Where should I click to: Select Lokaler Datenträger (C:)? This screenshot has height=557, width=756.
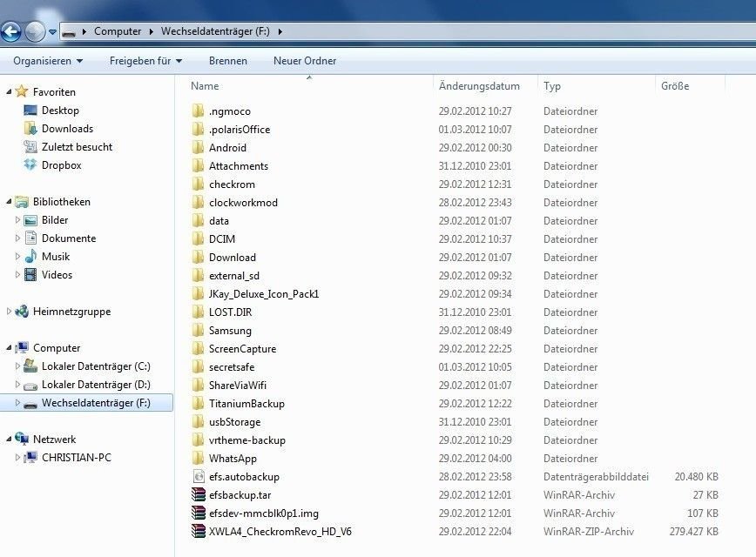[96, 366]
